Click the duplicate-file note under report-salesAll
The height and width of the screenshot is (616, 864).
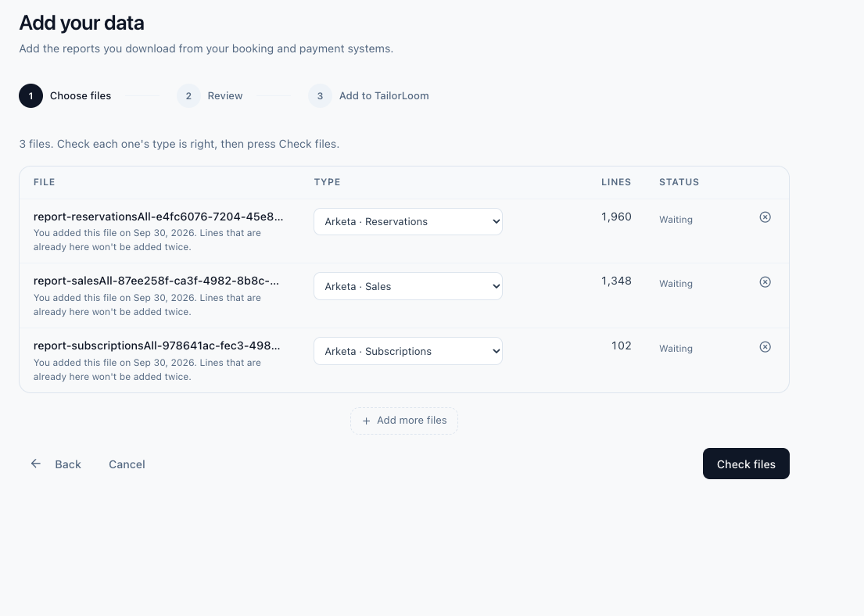[147, 305]
